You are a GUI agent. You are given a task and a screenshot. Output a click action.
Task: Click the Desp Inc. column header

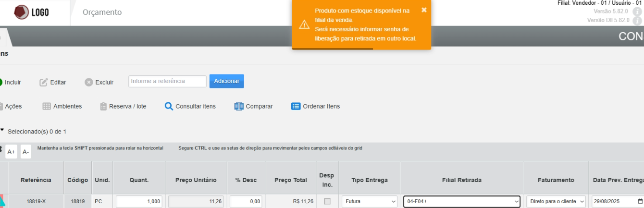(326, 180)
